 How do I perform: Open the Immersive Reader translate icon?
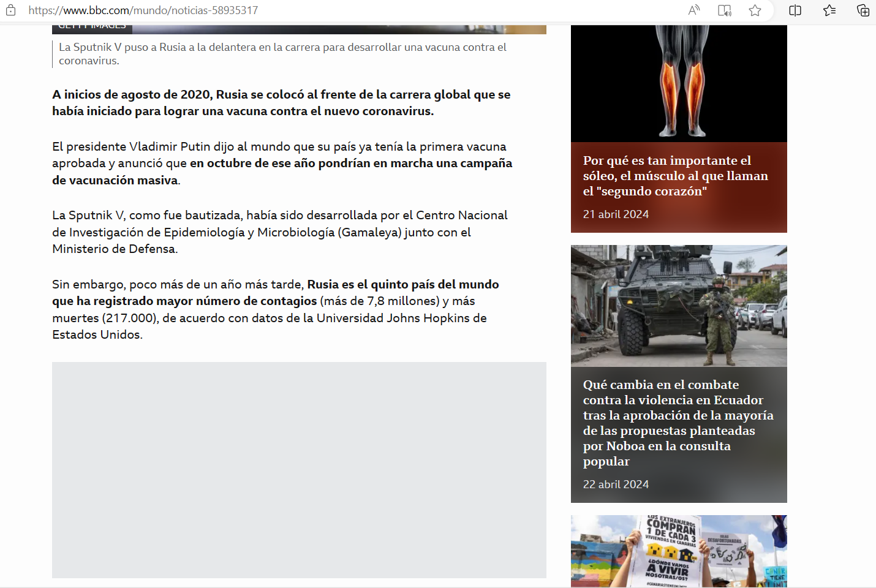(725, 10)
